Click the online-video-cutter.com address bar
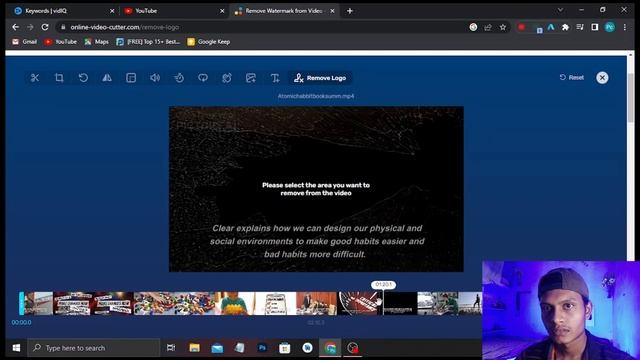The width and height of the screenshot is (640, 360). point(261,27)
